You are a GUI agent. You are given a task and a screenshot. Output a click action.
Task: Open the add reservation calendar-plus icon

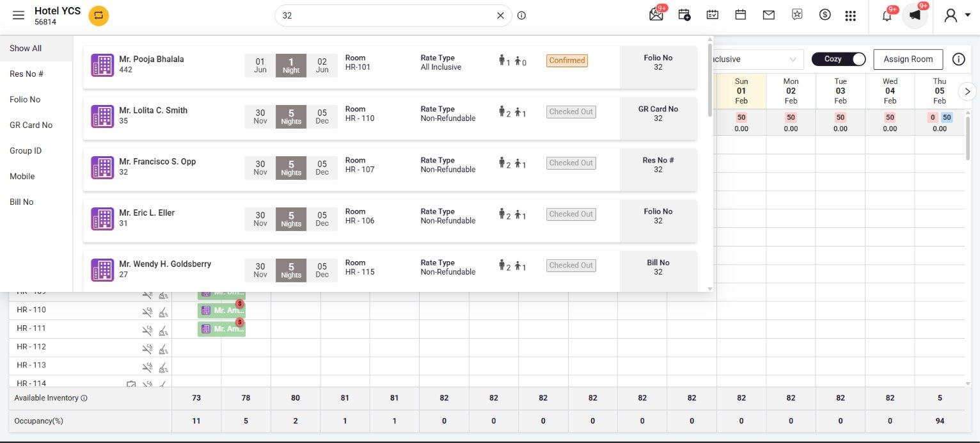(x=684, y=15)
